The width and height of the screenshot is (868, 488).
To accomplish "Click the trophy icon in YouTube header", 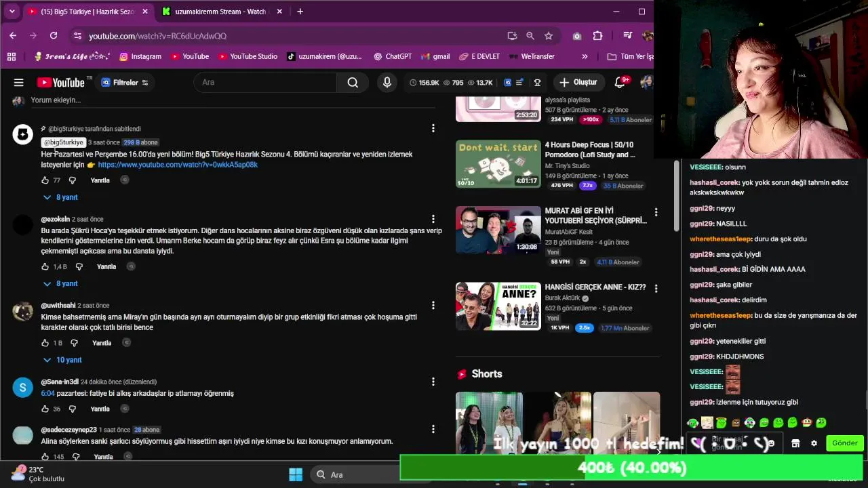I will 537,83.
